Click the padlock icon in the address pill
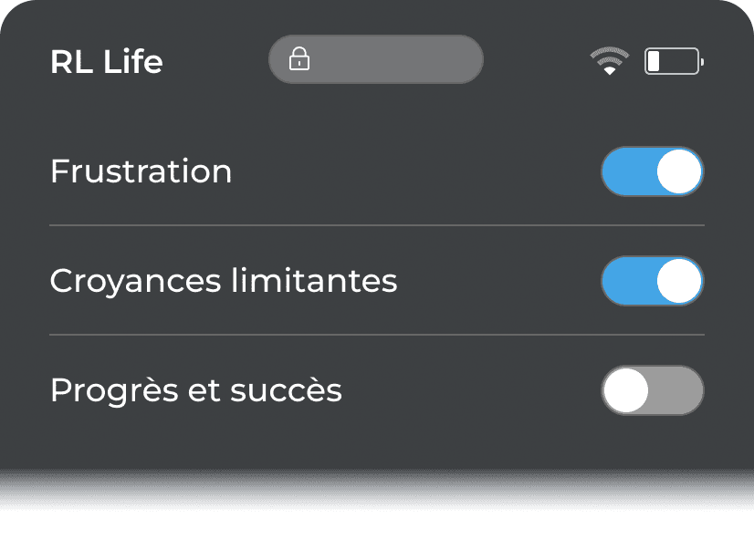The width and height of the screenshot is (754, 560). coord(299,60)
